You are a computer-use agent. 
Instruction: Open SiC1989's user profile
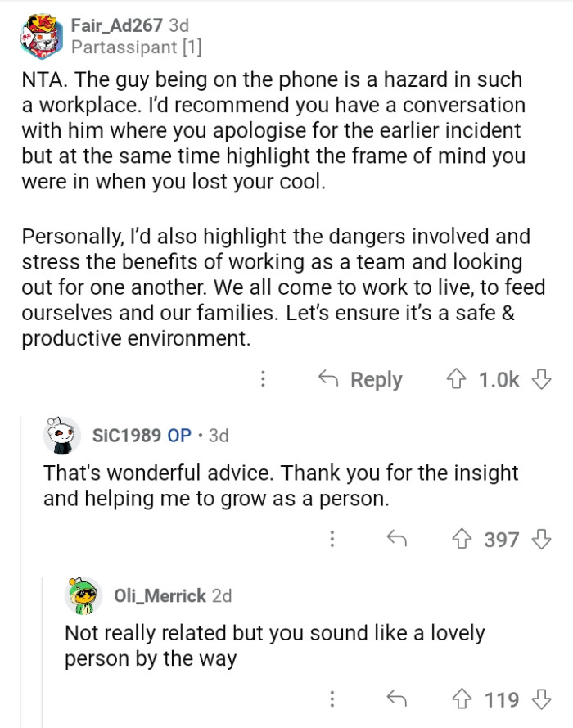coord(127,436)
